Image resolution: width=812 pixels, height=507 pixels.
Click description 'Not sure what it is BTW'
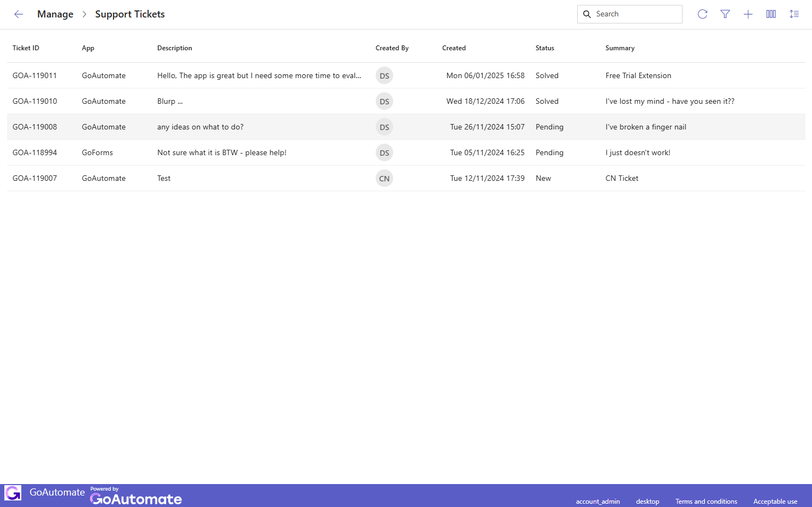222,152
